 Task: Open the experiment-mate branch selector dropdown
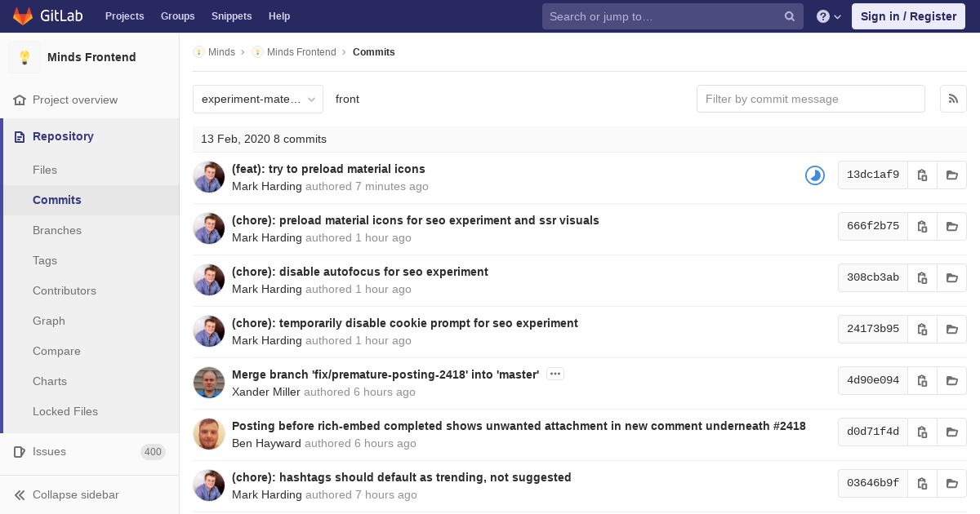coord(258,99)
